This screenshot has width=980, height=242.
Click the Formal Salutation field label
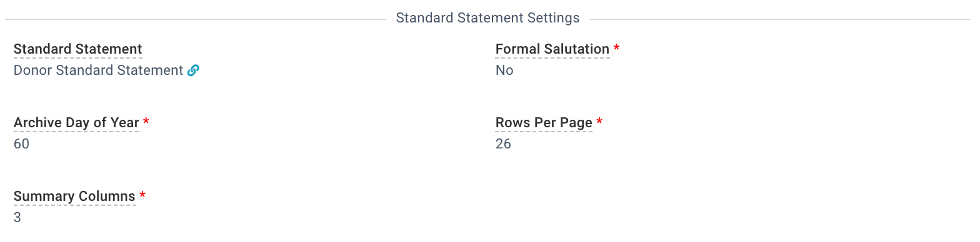coord(552,49)
